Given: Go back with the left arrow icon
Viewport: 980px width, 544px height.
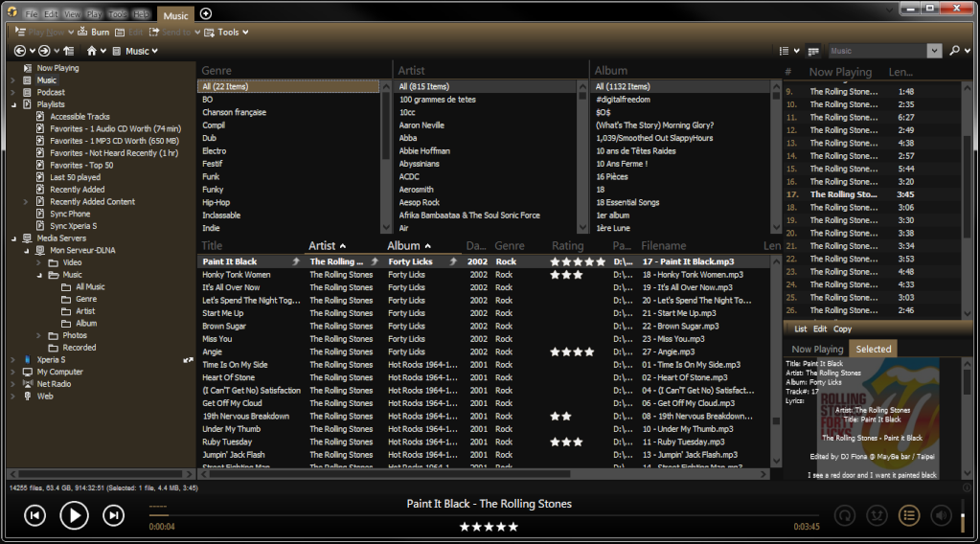Looking at the screenshot, I should pos(20,51).
